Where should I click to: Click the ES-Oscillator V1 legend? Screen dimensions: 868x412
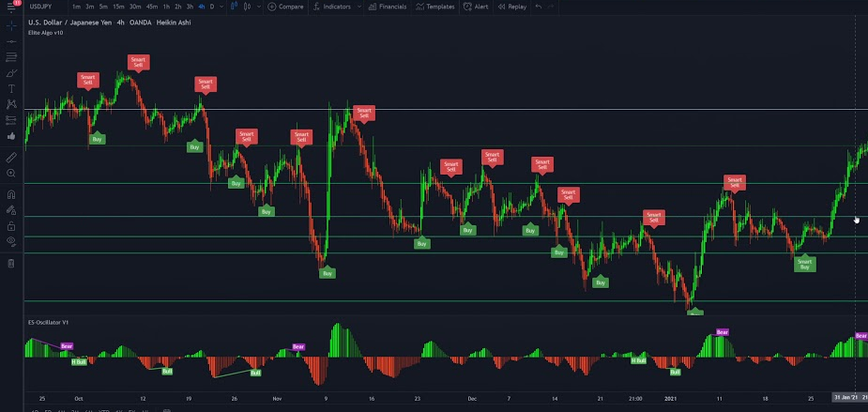pos(48,322)
